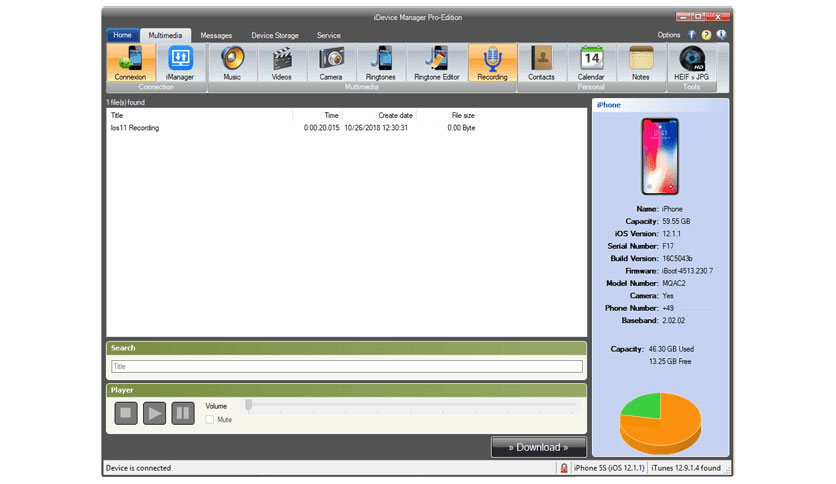The width and height of the screenshot is (836, 484).
Task: Open the Notes section
Action: (641, 62)
